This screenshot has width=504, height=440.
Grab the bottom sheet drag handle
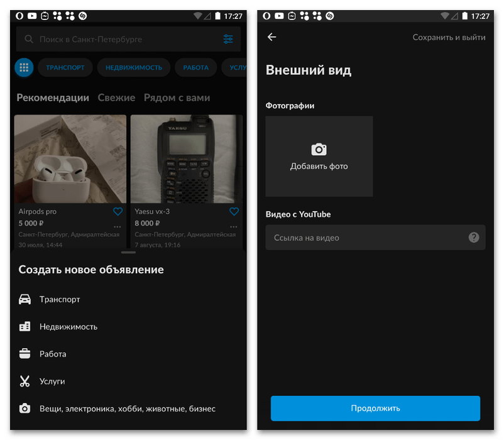click(128, 252)
